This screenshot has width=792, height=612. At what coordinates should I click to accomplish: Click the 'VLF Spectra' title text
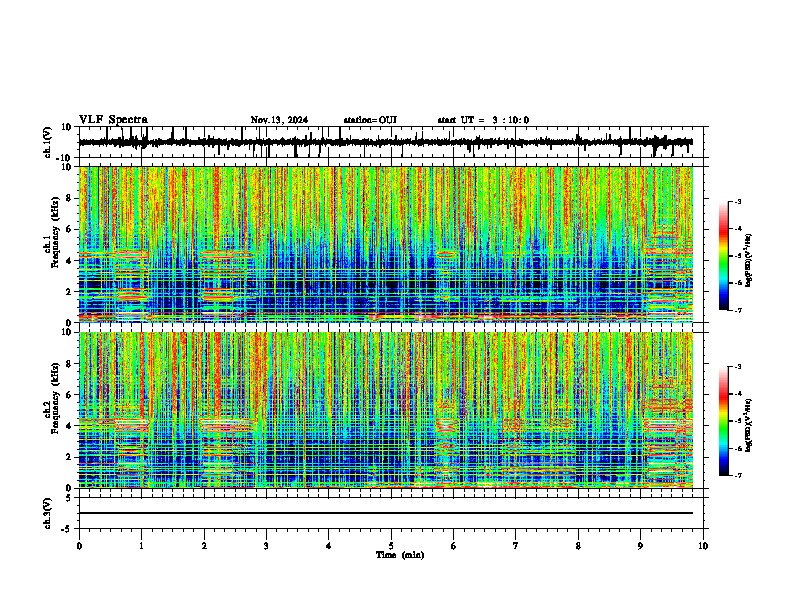(x=113, y=120)
